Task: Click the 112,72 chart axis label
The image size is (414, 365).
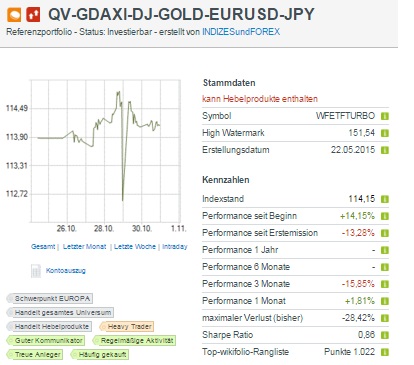Action: click(17, 194)
